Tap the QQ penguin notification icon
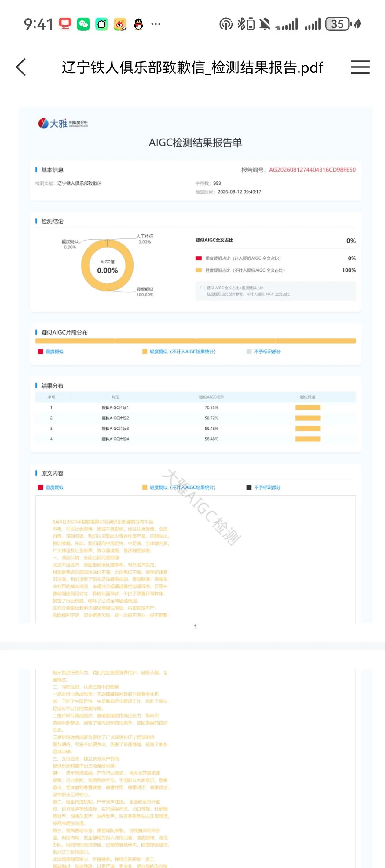The image size is (385, 868). pyautogui.click(x=138, y=24)
